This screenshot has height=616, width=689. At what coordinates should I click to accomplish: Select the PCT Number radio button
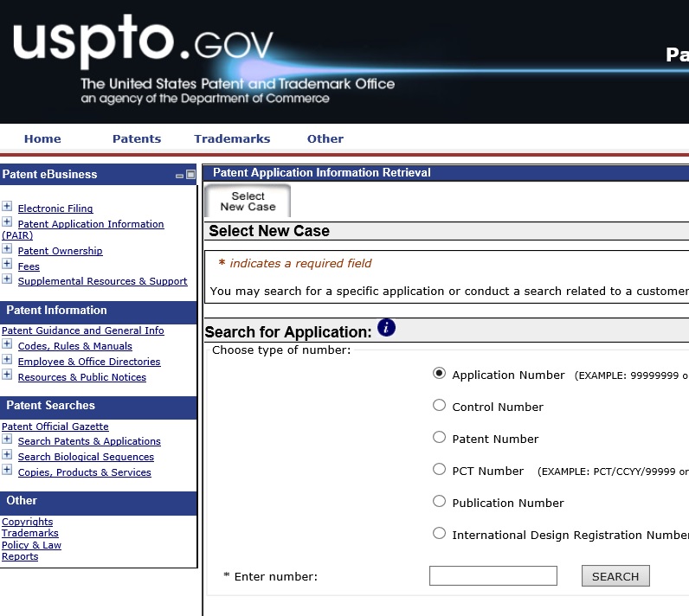[x=439, y=469]
